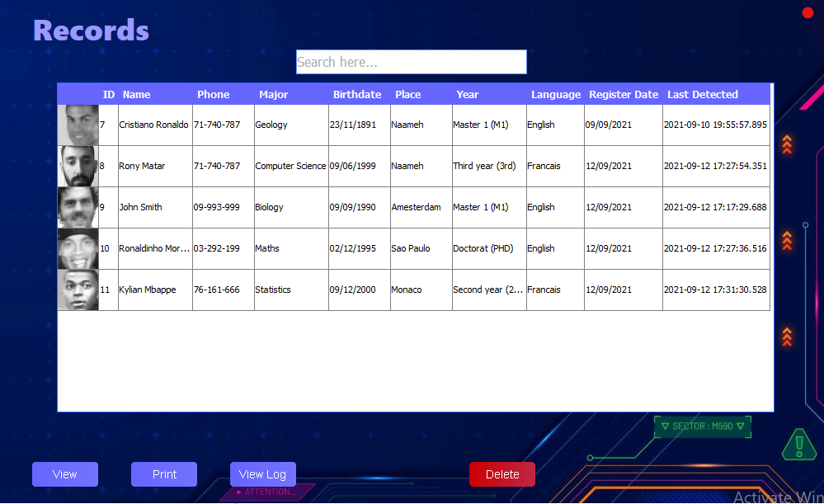The height and width of the screenshot is (504, 824).
Task: Select the Rony Matar name cell
Action: click(x=155, y=166)
